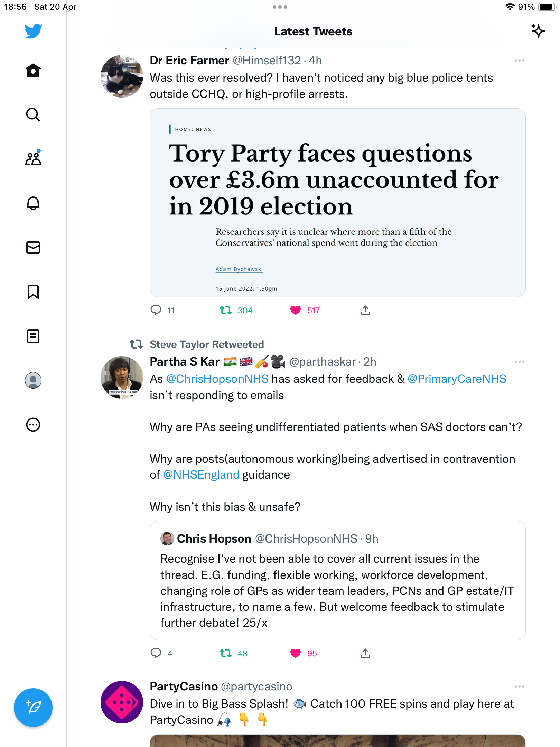560x747 pixels.
Task: Open Lists icon in sidebar
Action: pyautogui.click(x=33, y=336)
